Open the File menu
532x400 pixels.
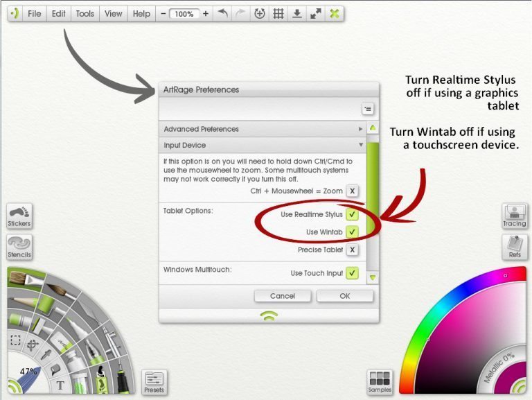pos(34,14)
